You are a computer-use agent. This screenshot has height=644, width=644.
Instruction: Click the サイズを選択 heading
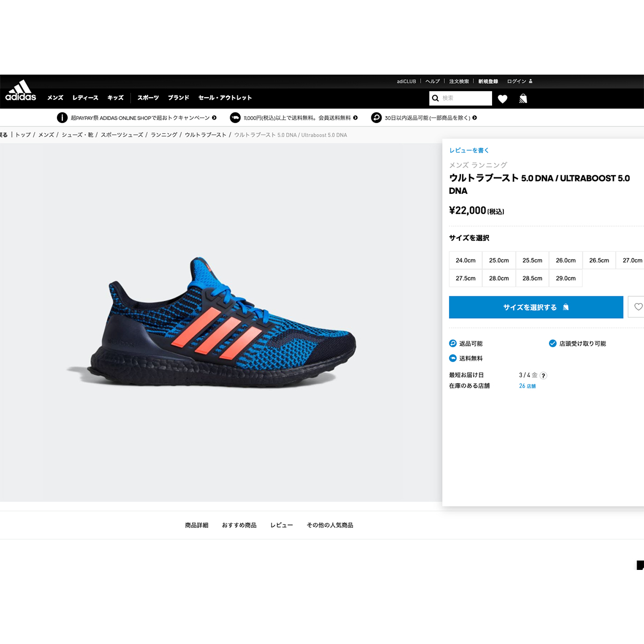click(x=469, y=238)
